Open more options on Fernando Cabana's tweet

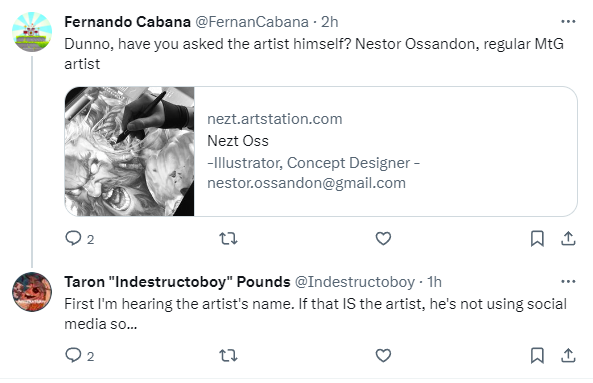(568, 22)
